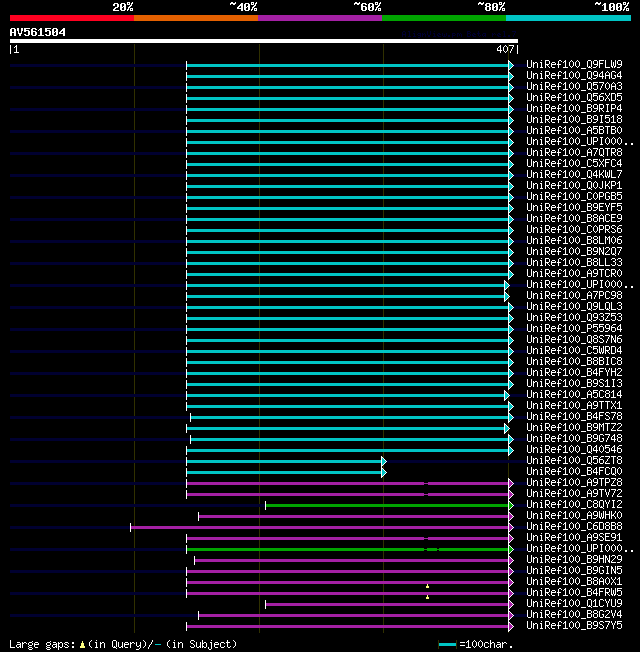The height and width of the screenshot is (652, 640).
Task: Select hit label UniRef100_B4FCQ0
Action: coord(574,472)
